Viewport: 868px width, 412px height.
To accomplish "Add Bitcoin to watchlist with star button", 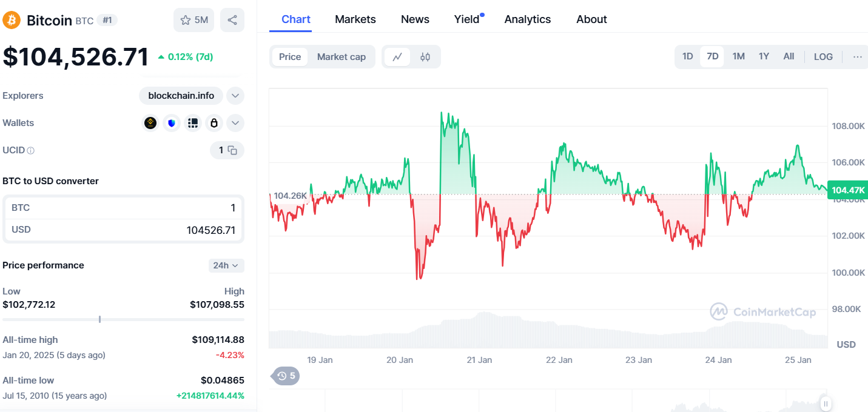I will click(x=194, y=20).
